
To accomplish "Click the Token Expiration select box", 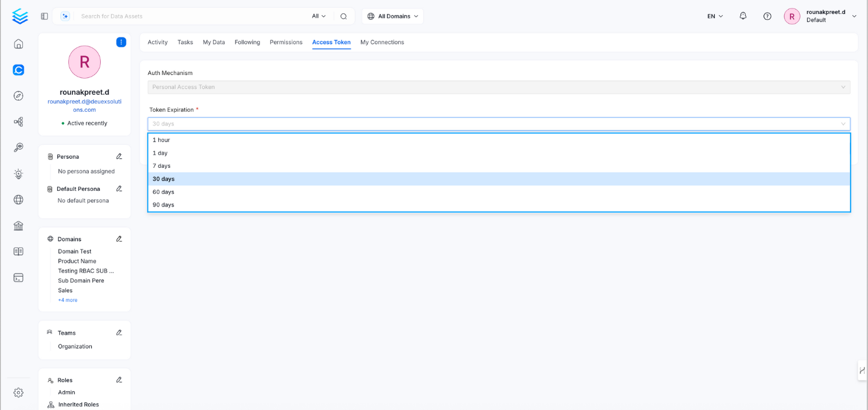I will point(499,124).
